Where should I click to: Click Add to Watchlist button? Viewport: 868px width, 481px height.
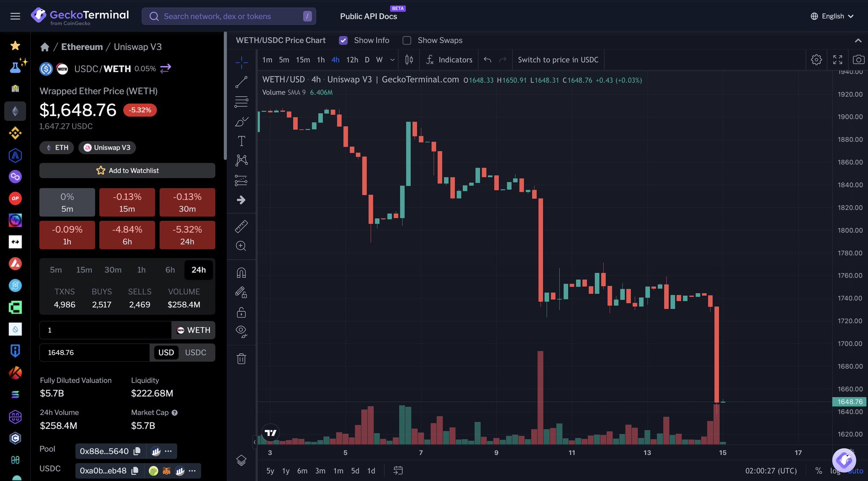tap(127, 170)
